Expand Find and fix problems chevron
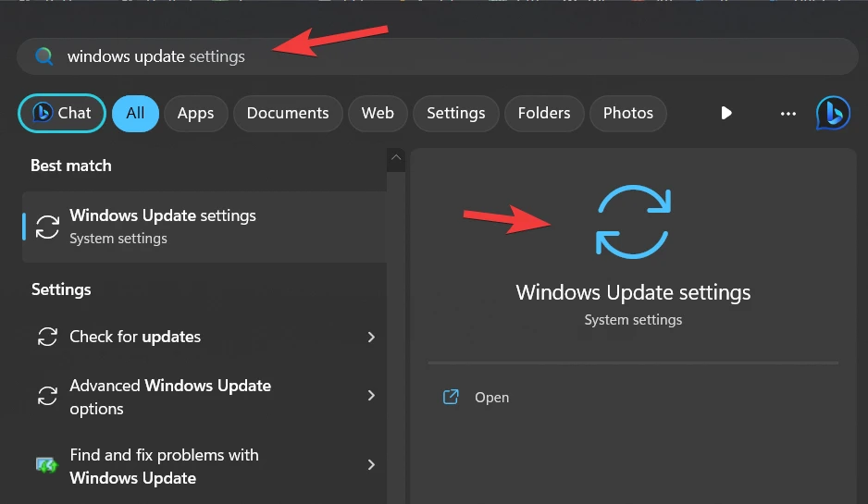This screenshot has height=504, width=868. click(x=371, y=465)
